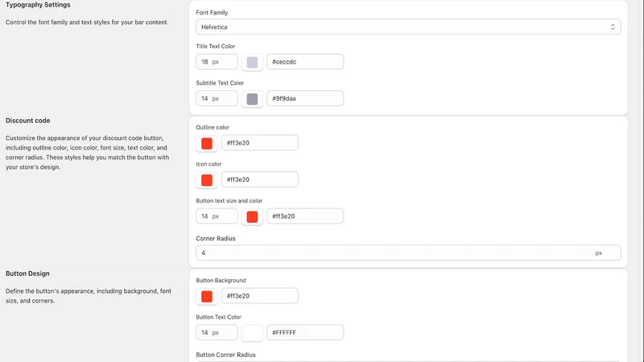
Task: Open the Title Text Color swatch
Action: [252, 63]
